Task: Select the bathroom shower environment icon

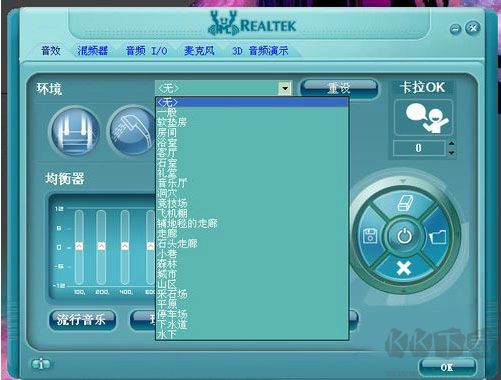Action: 132,131
